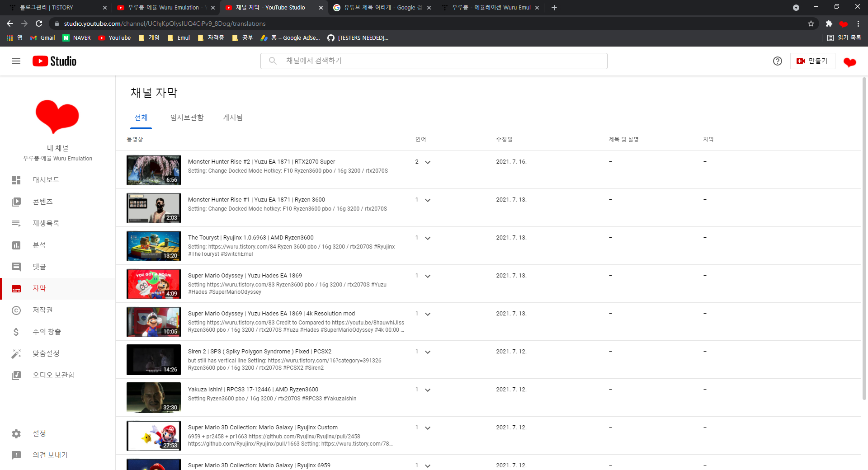This screenshot has width=868, height=470.
Task: Expand languages for Mario Galaxy Ryujinx Custom
Action: click(x=428, y=428)
